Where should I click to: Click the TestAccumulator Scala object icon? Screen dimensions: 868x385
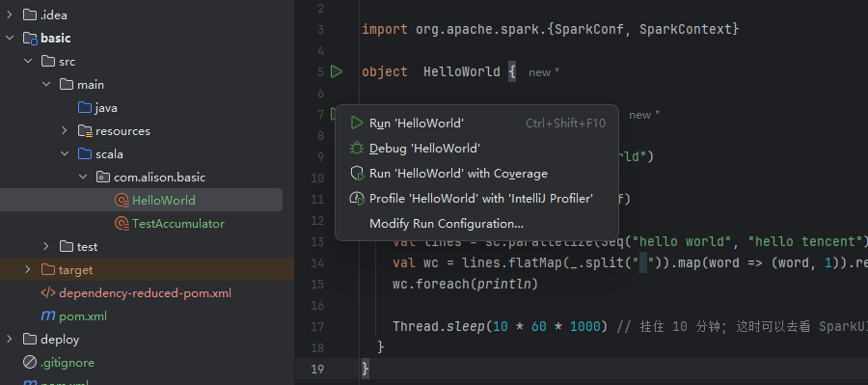[122, 223]
